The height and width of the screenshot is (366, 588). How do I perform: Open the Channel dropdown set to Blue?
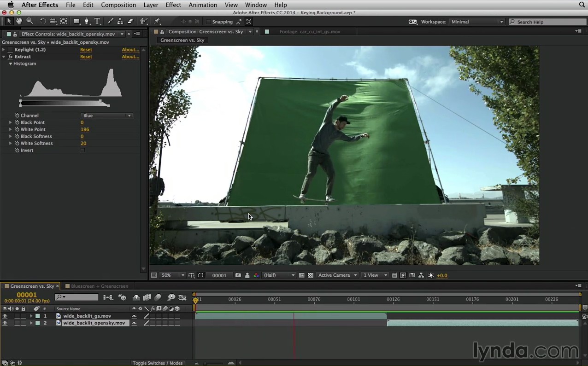tap(107, 116)
